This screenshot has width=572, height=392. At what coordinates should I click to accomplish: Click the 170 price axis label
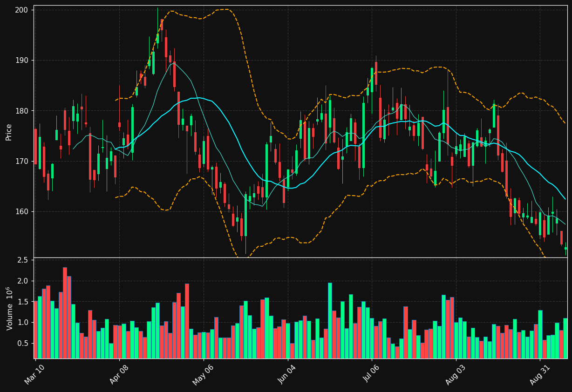pos(22,161)
